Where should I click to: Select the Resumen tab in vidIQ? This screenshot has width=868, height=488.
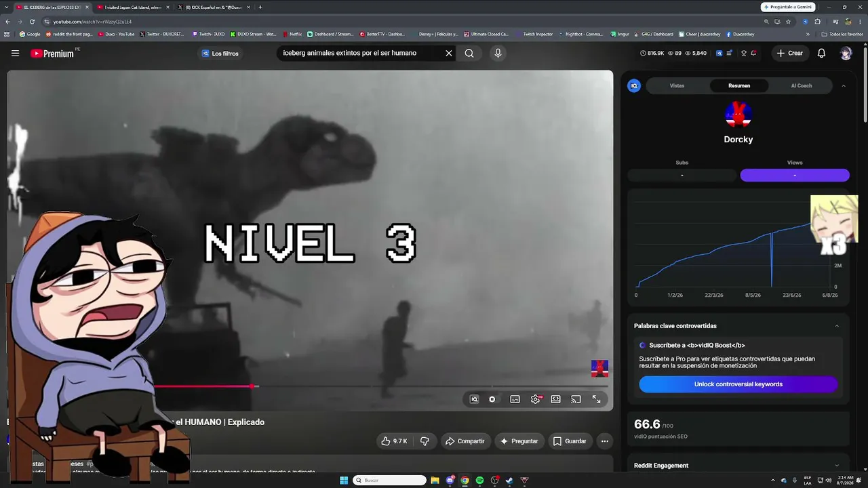(739, 86)
